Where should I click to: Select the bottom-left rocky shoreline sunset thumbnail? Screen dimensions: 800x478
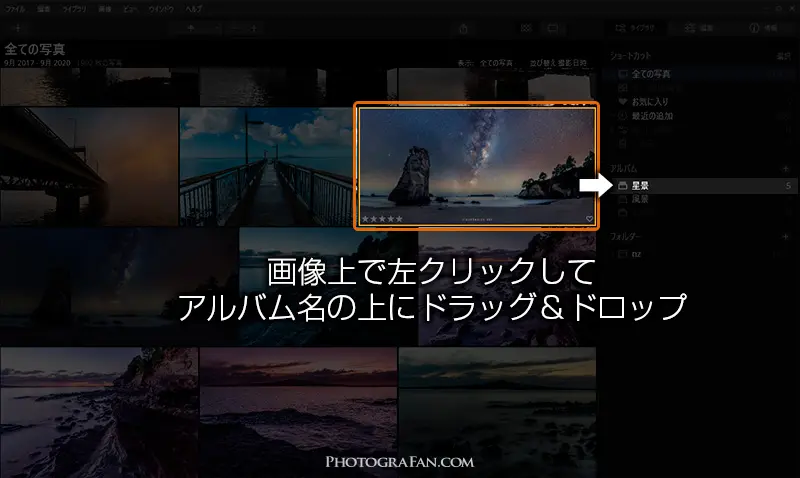tap(99, 412)
